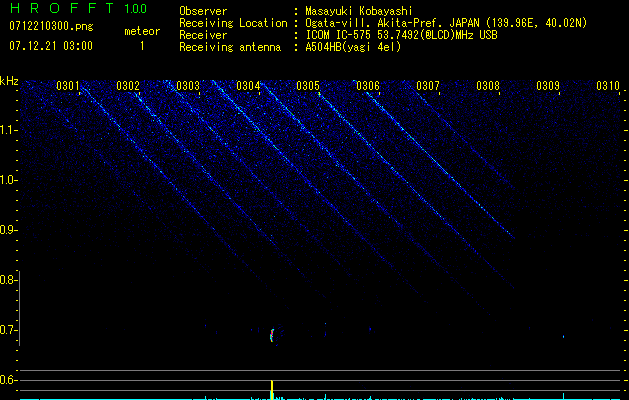Click the 0303 time marker
This screenshot has height=400, width=629.
pos(188,86)
